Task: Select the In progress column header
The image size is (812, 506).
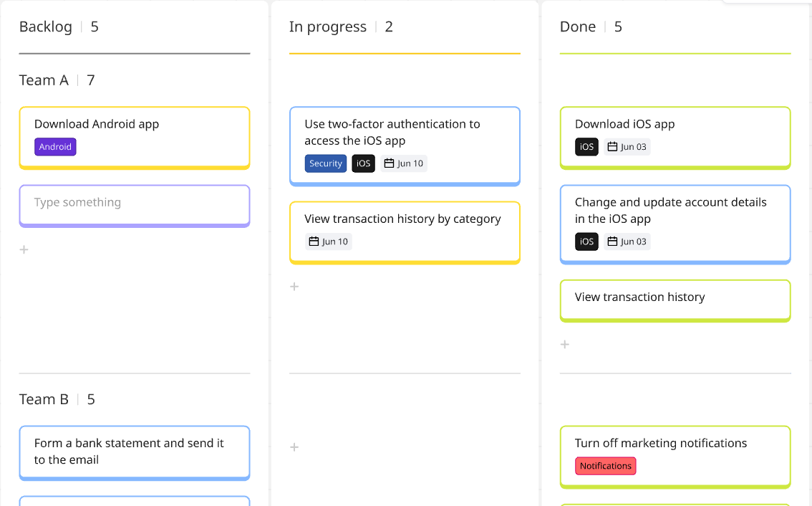Action: (x=327, y=27)
